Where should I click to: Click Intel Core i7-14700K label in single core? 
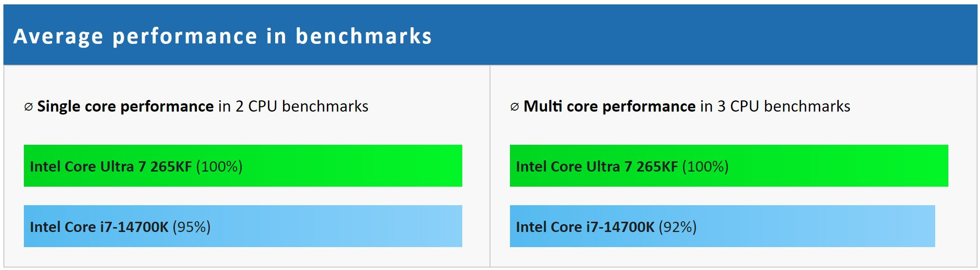[99, 227]
